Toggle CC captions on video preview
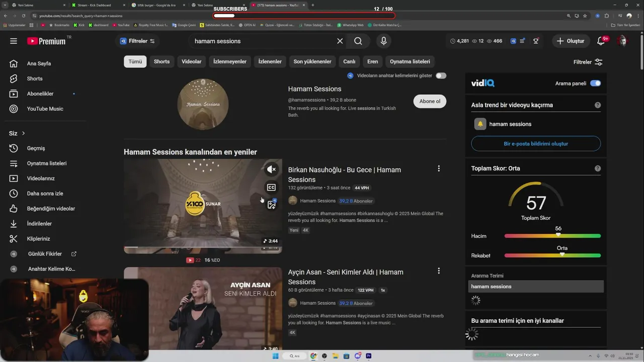 click(x=271, y=188)
